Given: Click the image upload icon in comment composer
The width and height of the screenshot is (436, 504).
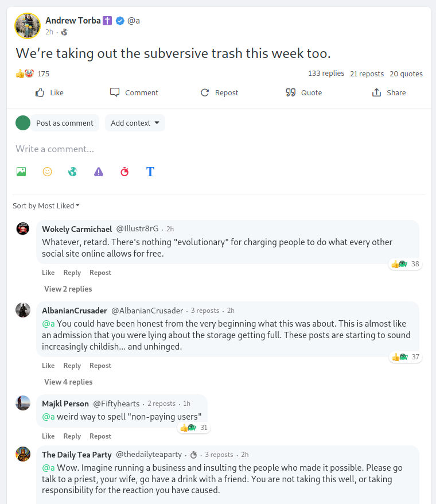Looking at the screenshot, I should (21, 172).
